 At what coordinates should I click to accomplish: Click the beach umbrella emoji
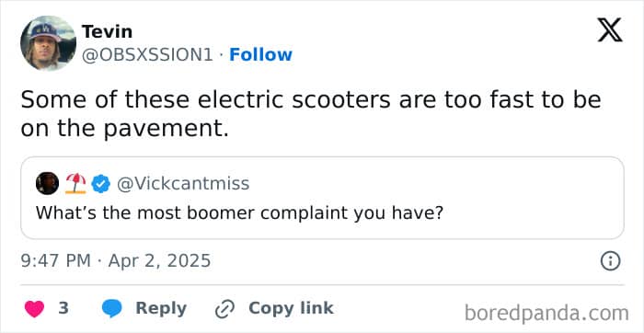pos(75,183)
